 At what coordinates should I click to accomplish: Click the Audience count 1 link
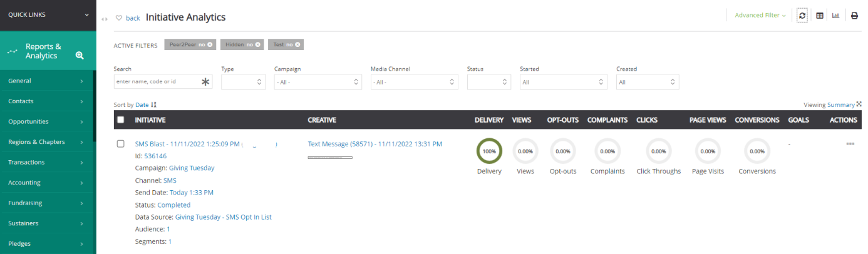tap(168, 229)
